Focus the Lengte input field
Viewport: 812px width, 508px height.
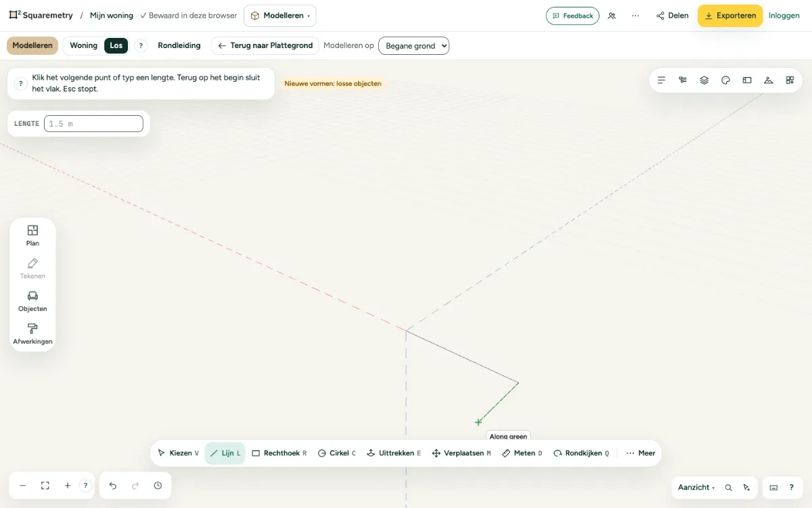click(x=93, y=124)
